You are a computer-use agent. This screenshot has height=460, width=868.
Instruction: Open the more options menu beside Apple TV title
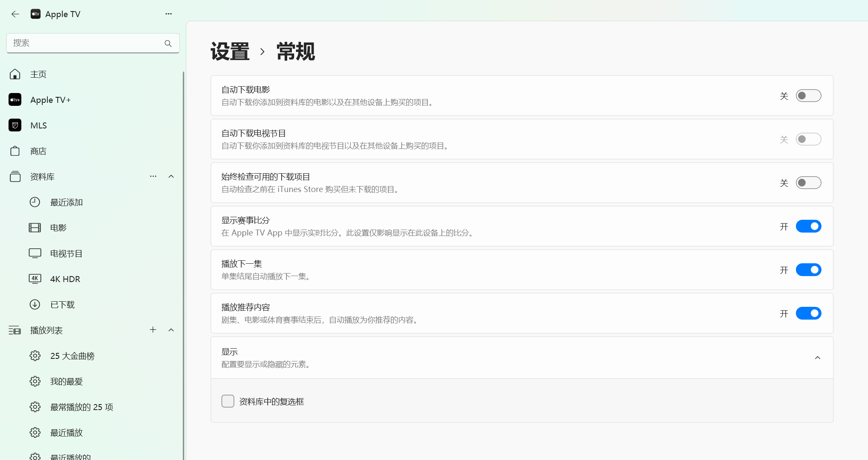coord(169,14)
